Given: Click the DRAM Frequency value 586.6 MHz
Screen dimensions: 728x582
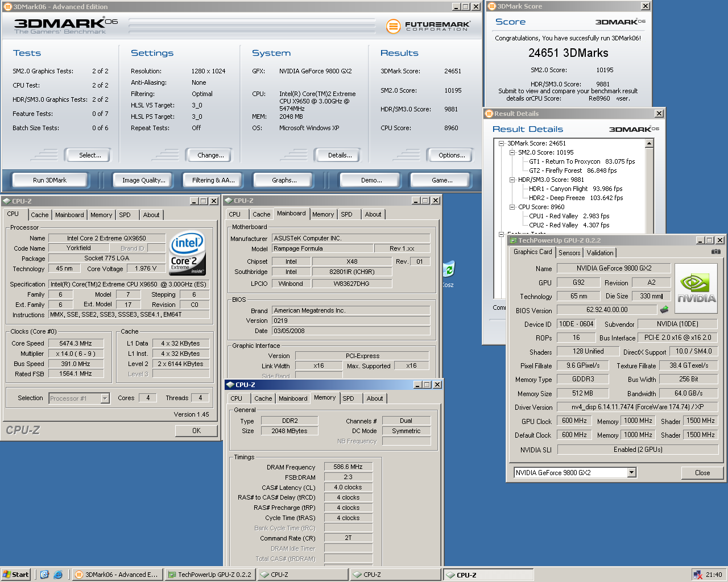Looking at the screenshot, I should click(348, 467).
